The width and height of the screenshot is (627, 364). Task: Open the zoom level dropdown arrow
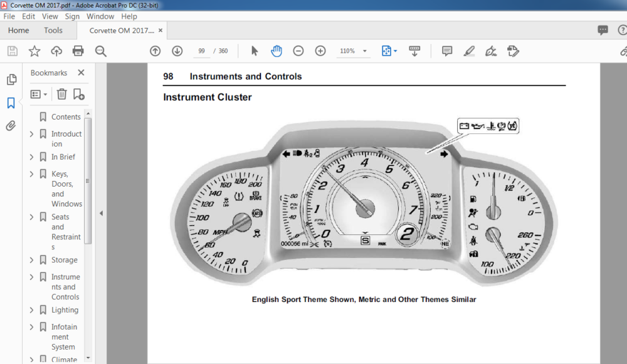click(365, 51)
